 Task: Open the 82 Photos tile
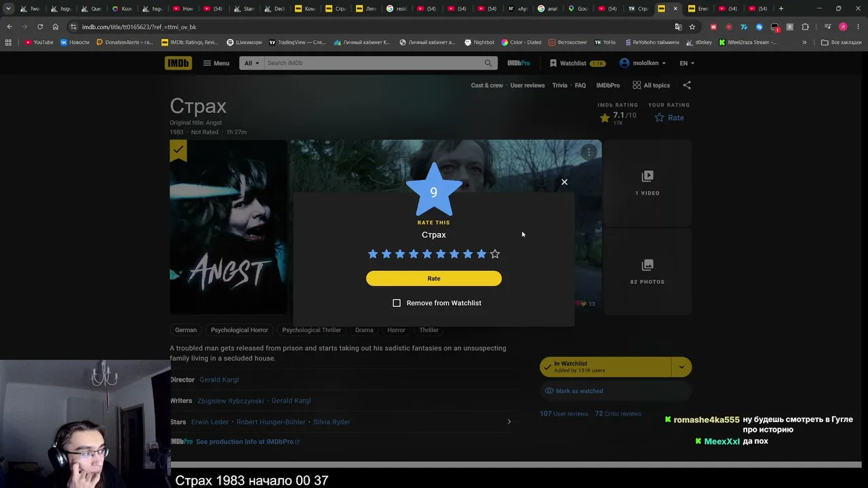tap(647, 272)
